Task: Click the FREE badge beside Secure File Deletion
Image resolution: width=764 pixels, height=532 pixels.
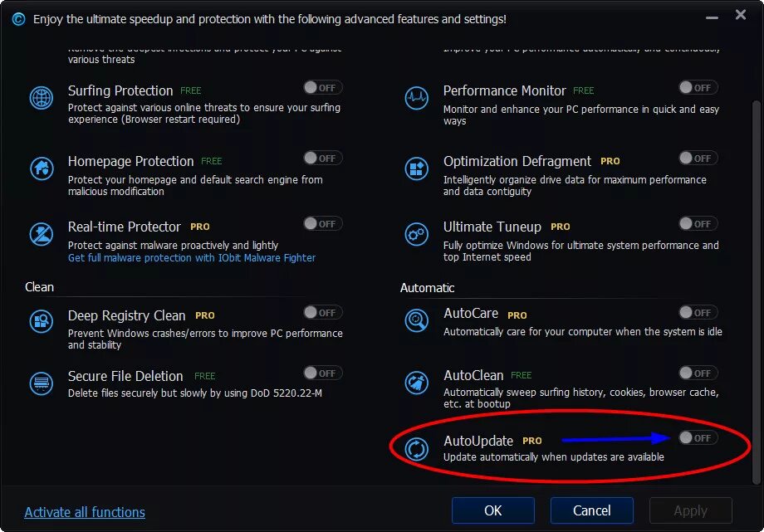Action: 204,376
